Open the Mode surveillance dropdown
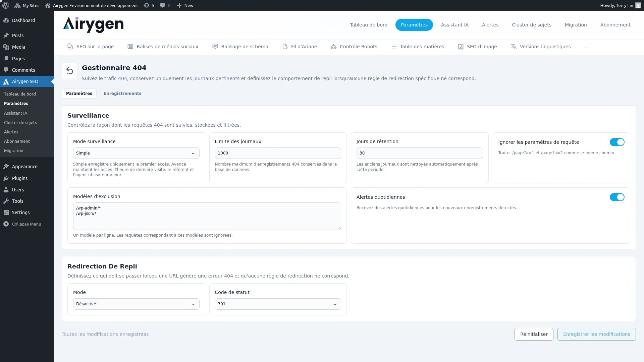Viewport: 644px width, 362px height. click(x=136, y=153)
